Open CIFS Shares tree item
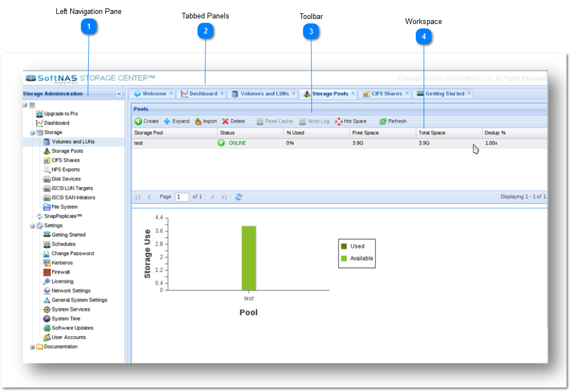This screenshot has height=392, width=571. [x=61, y=160]
